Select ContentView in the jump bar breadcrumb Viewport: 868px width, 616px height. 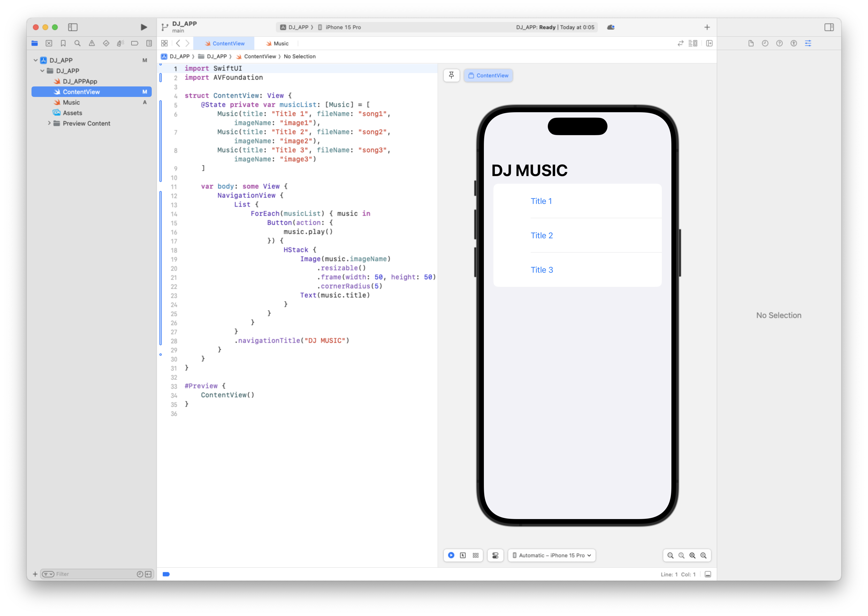pos(260,56)
